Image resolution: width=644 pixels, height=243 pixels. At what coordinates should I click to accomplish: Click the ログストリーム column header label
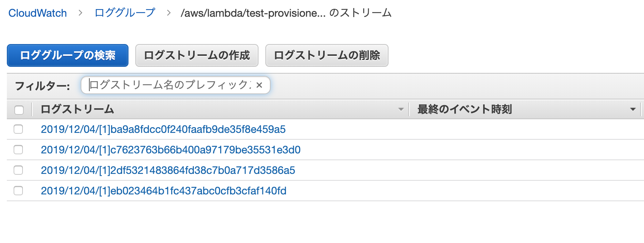coord(78,109)
